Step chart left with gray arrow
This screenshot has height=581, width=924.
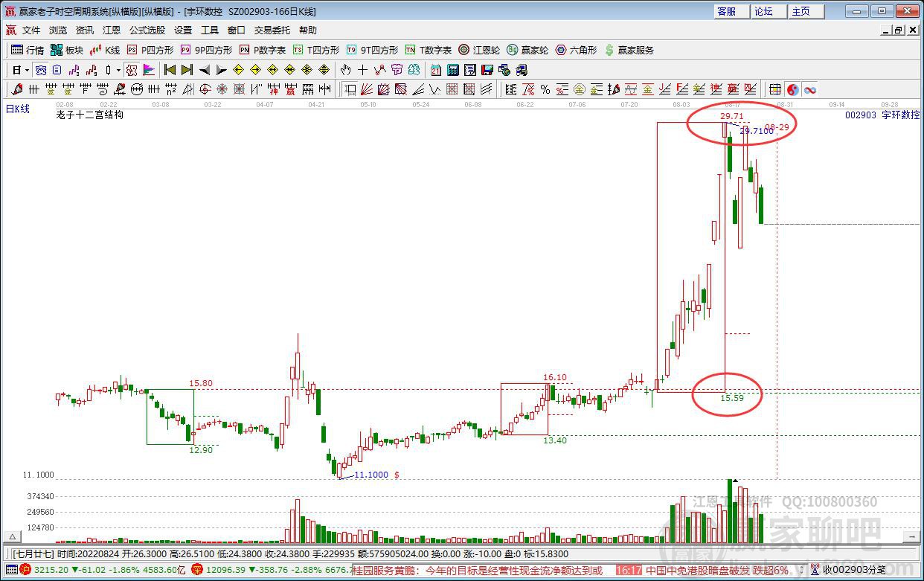205,70
